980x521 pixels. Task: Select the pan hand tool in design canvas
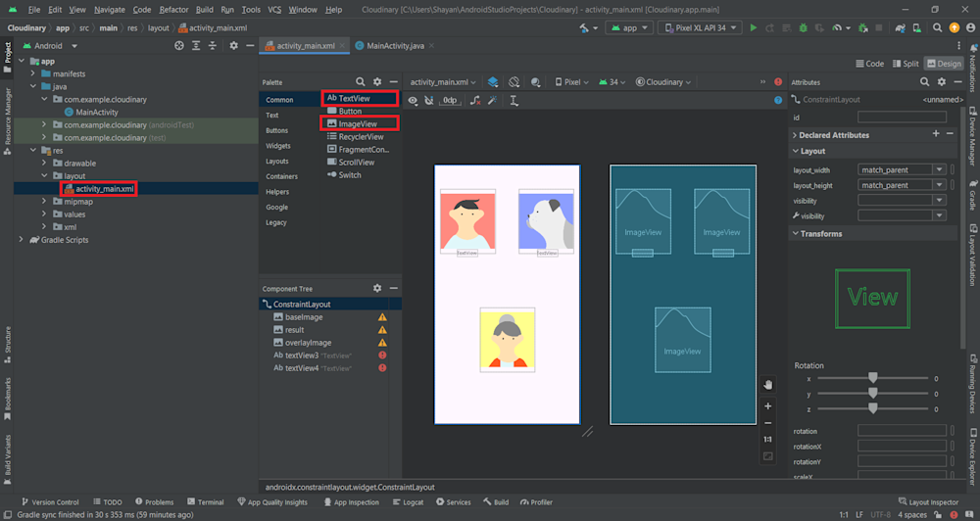point(767,384)
